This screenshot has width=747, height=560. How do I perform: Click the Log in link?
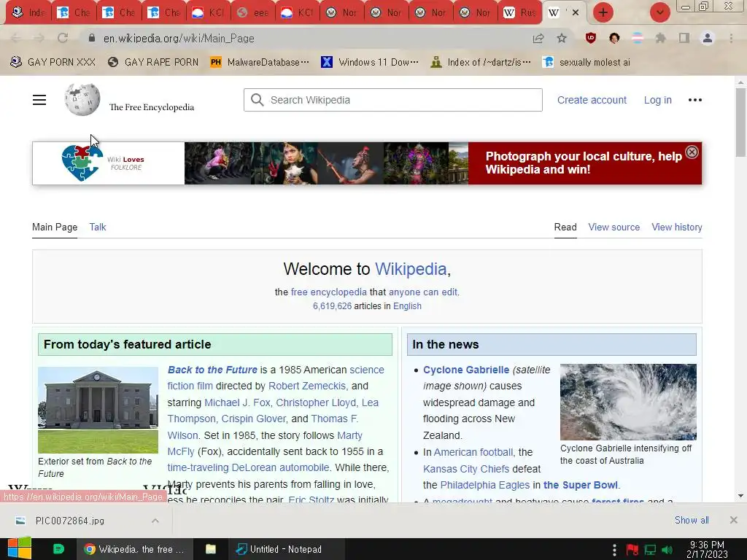tap(657, 100)
